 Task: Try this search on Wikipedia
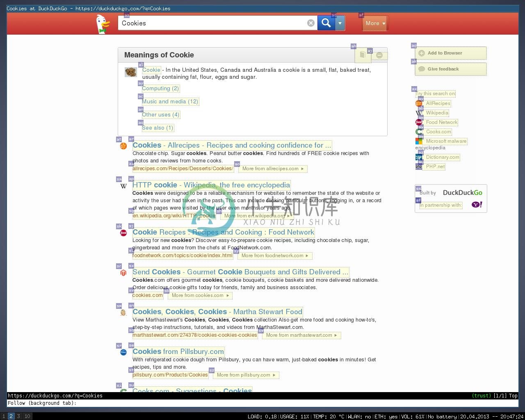(437, 113)
